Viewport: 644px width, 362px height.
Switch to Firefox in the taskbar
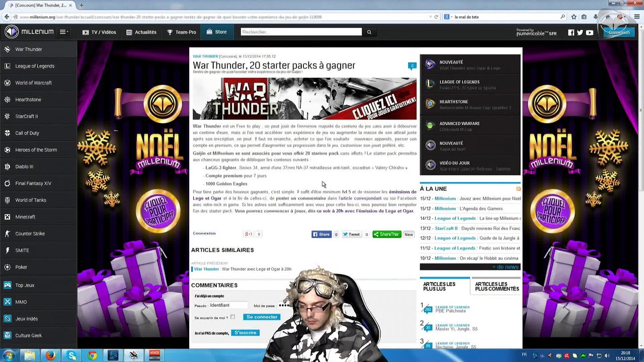pyautogui.click(x=50, y=355)
